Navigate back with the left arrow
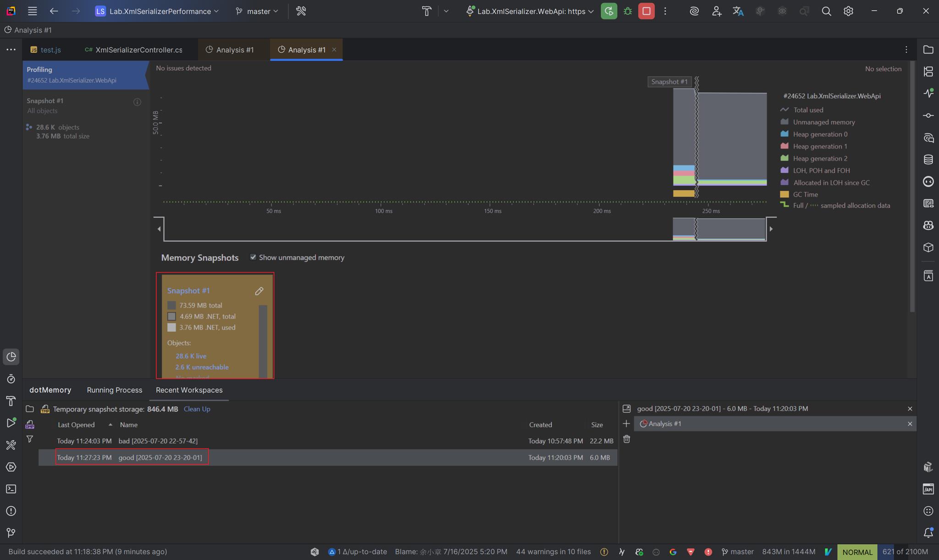 click(54, 11)
